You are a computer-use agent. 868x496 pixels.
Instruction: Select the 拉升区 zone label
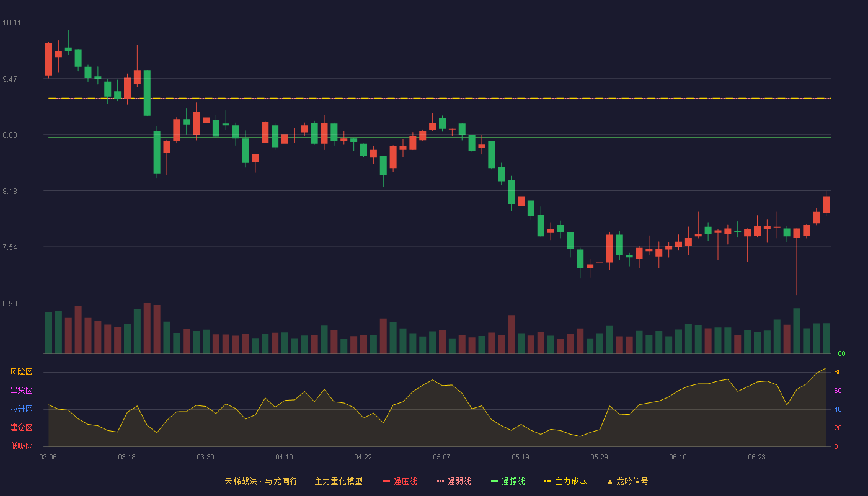coord(21,409)
